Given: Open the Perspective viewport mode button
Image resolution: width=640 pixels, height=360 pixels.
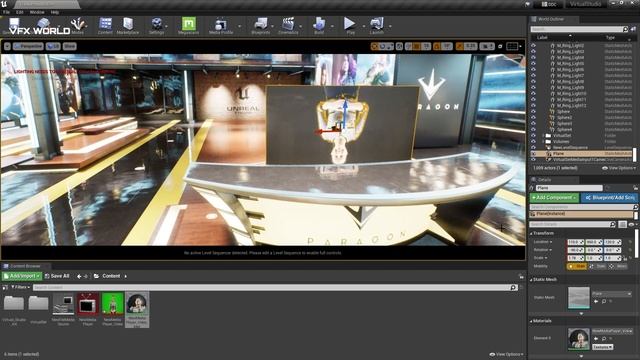Looking at the screenshot, I should [x=28, y=47].
